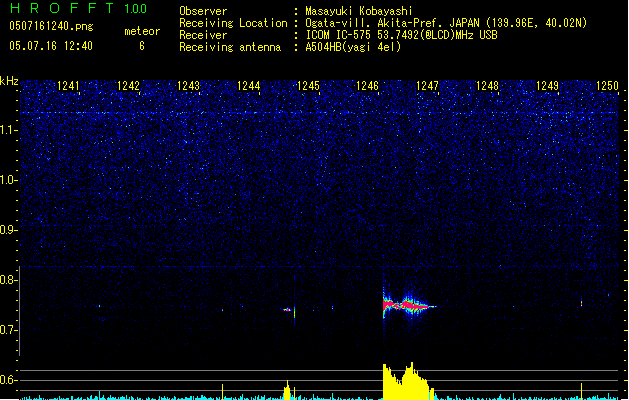Click the large yellow power peak under 1246
Image resolution: width=629 pixels, height=400 pixels.
(x=408, y=381)
